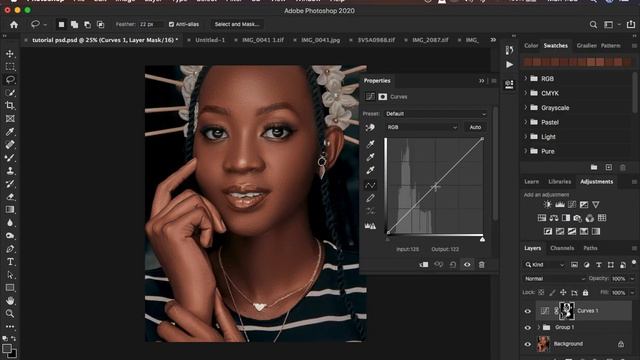Click the Curves 1 layer mask thumbnail

coord(567,311)
